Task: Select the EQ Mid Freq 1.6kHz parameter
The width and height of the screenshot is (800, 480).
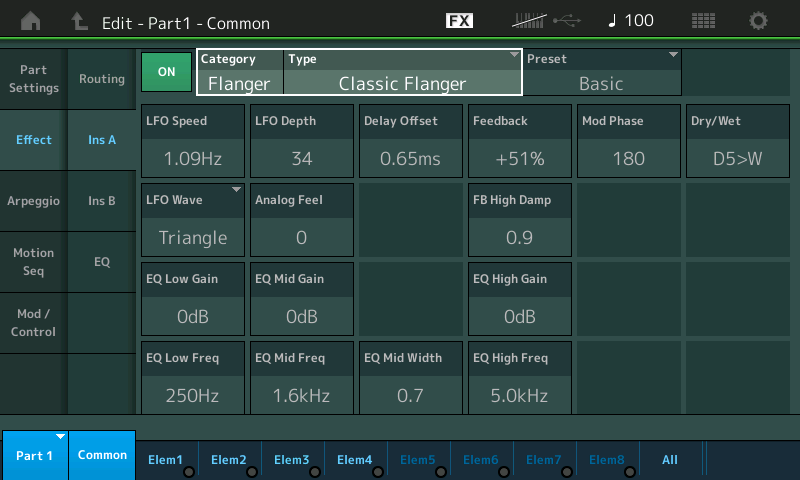Action: (x=302, y=378)
